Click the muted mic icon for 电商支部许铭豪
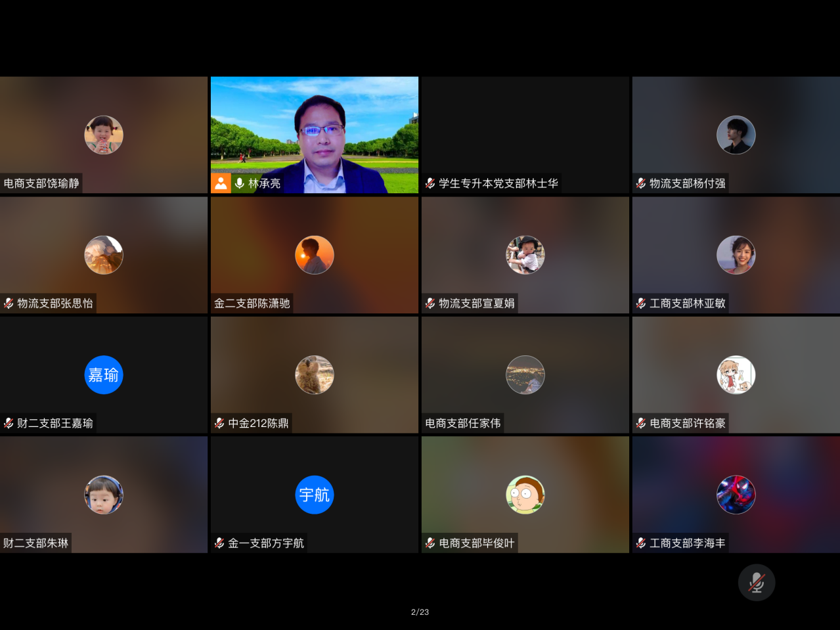 641,423
